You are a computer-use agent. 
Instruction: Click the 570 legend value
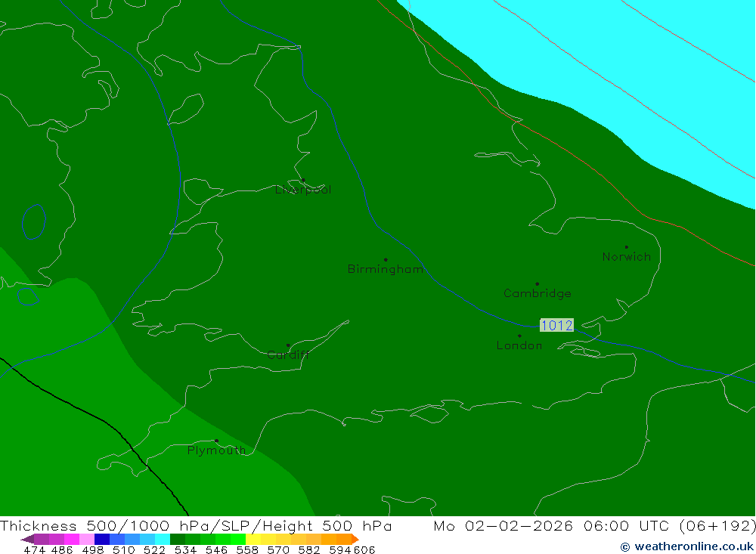[277, 550]
